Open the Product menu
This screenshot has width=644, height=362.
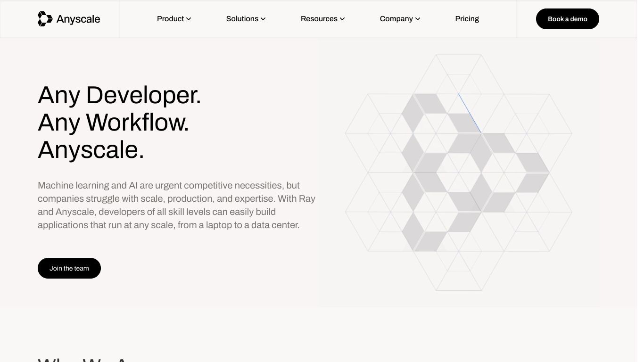pyautogui.click(x=174, y=19)
